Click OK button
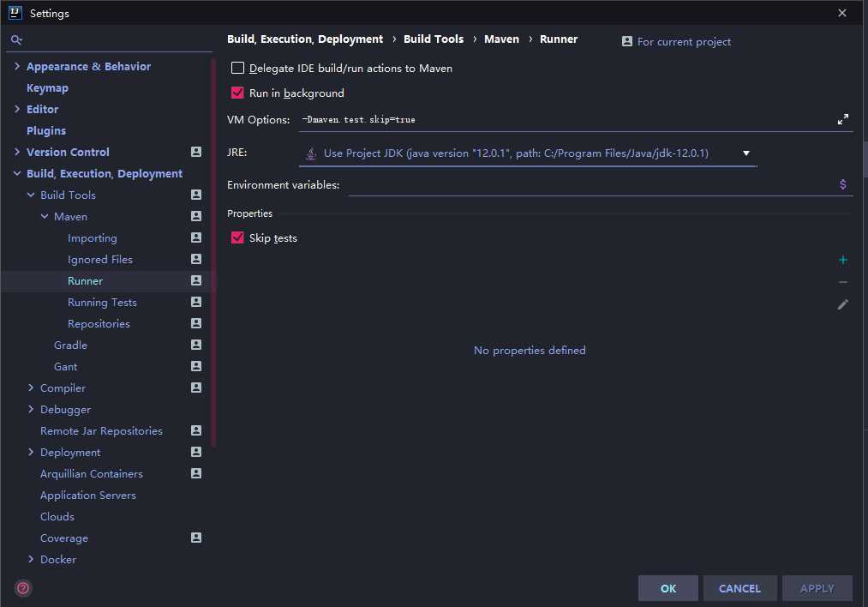This screenshot has height=607, width=868. tap(668, 588)
